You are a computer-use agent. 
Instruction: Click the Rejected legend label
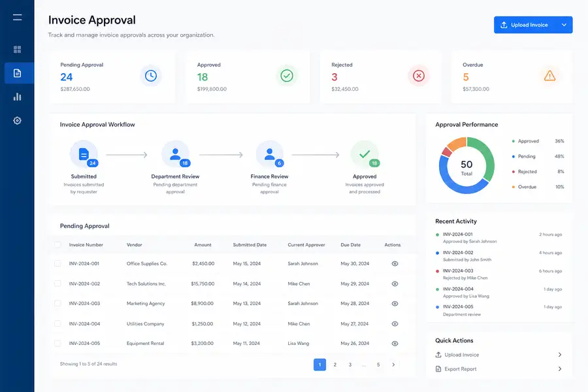coord(527,171)
